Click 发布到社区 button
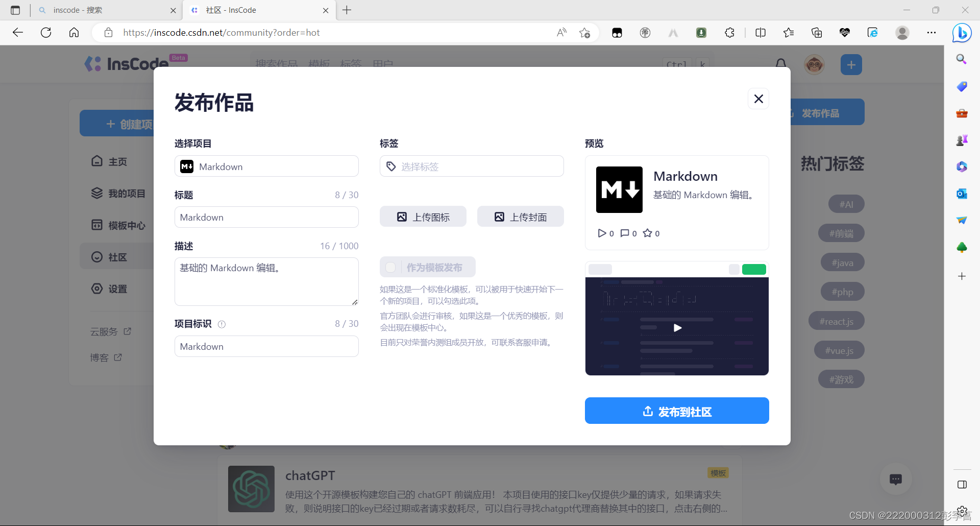 pyautogui.click(x=677, y=411)
